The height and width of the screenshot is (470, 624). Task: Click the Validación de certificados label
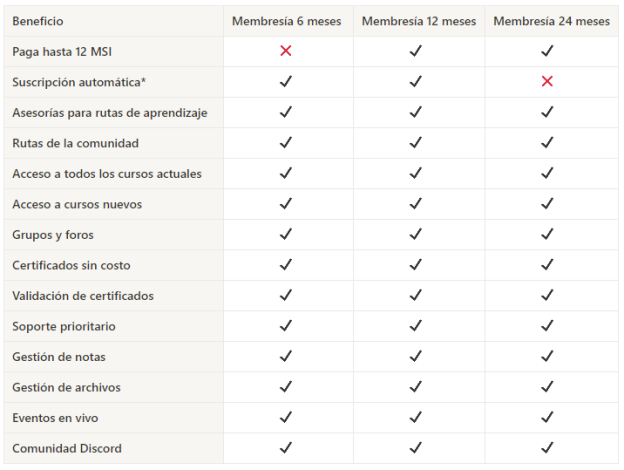(83, 296)
